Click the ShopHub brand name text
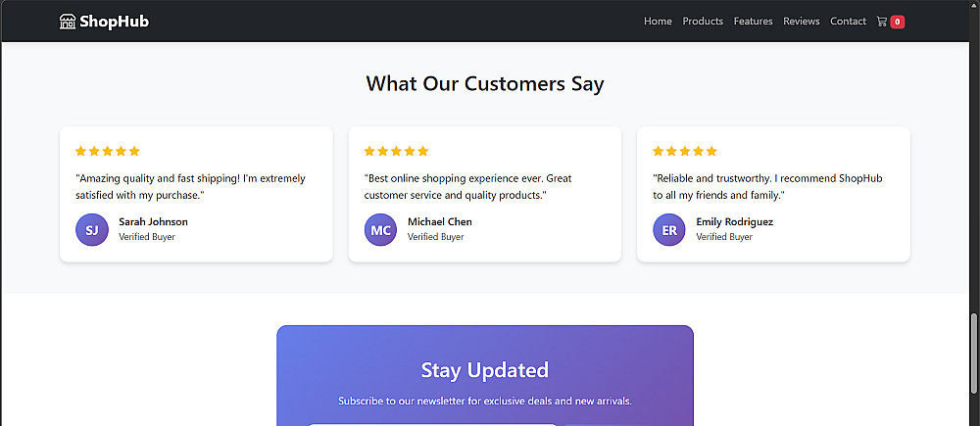Screen dimensions: 980x426 click(x=115, y=22)
